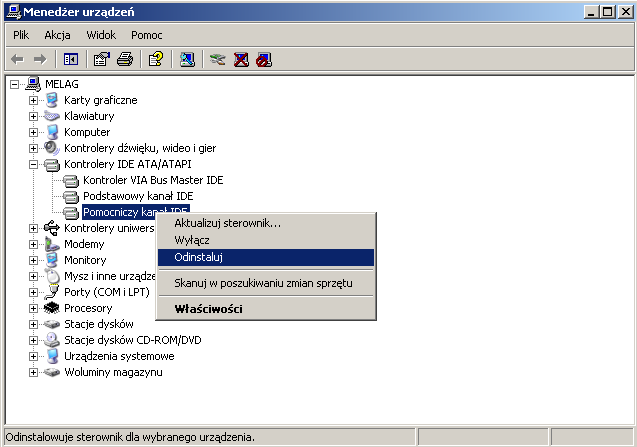Click the Procesory chip icon

tap(52, 308)
